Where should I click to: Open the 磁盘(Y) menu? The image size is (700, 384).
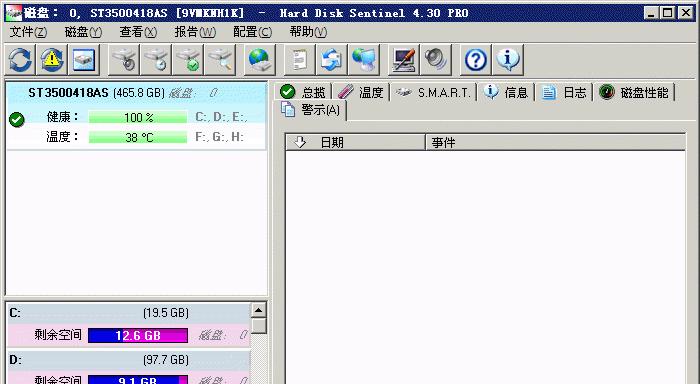point(83,32)
